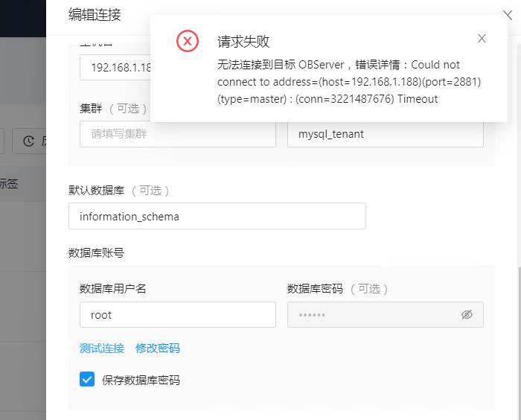Click the change password link
Viewport: 521px width, 420px height.
(x=157, y=349)
